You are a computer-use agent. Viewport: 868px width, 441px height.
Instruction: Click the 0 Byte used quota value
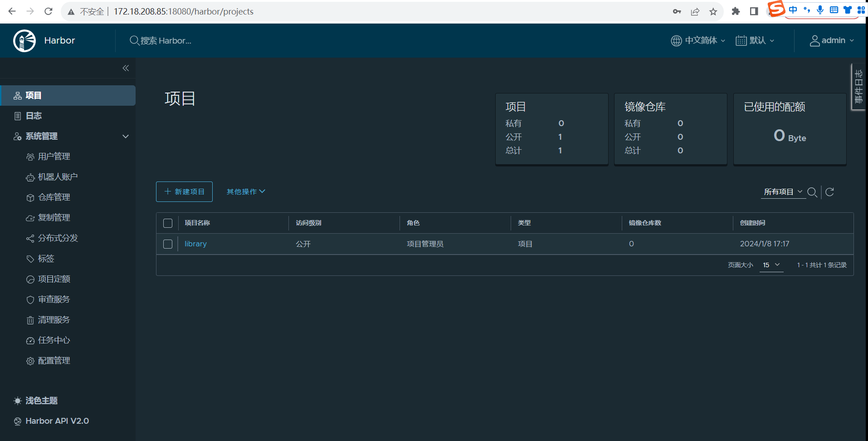(x=790, y=136)
